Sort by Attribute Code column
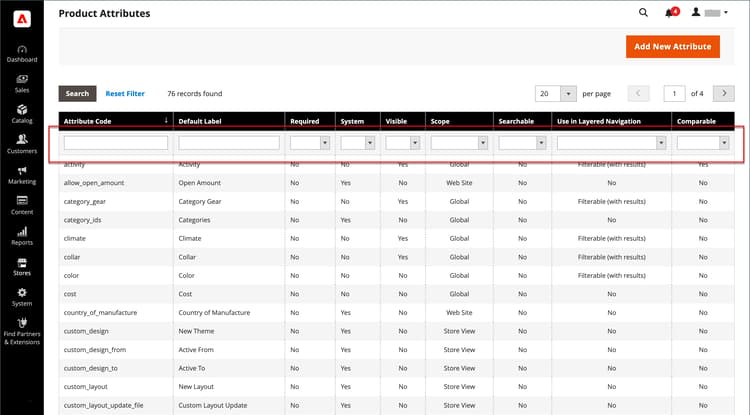Screen dimensions: 750x415 (x=116, y=121)
